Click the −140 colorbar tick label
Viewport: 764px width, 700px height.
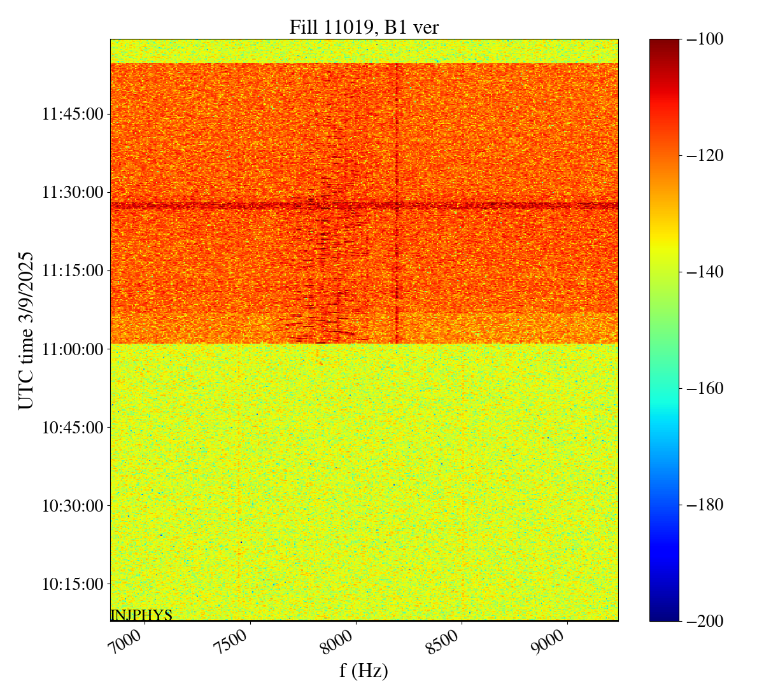tap(705, 272)
